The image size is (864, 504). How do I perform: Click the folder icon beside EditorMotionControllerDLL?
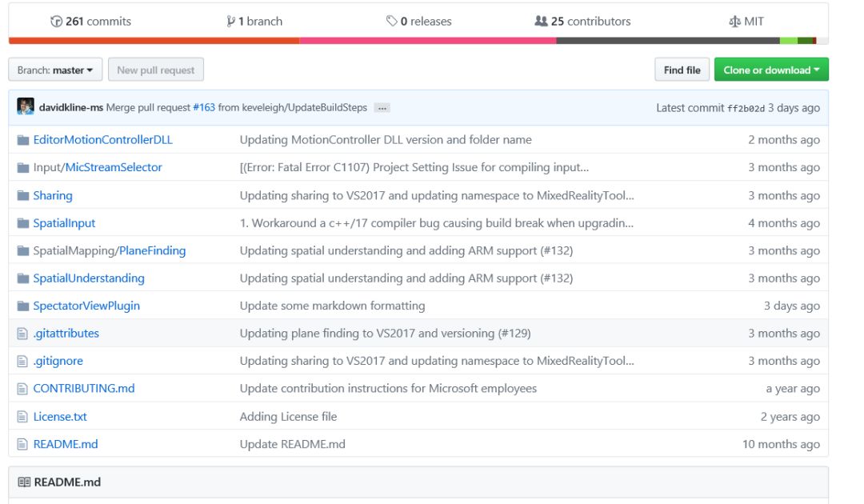[23, 140]
